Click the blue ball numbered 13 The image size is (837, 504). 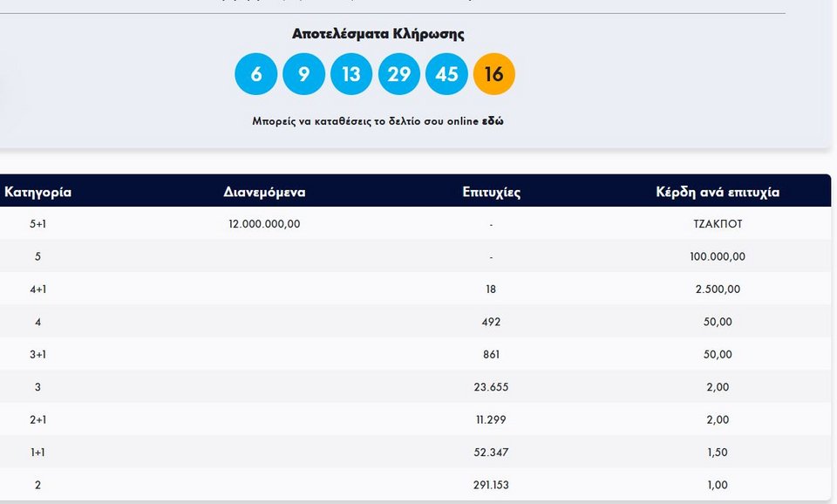[350, 74]
